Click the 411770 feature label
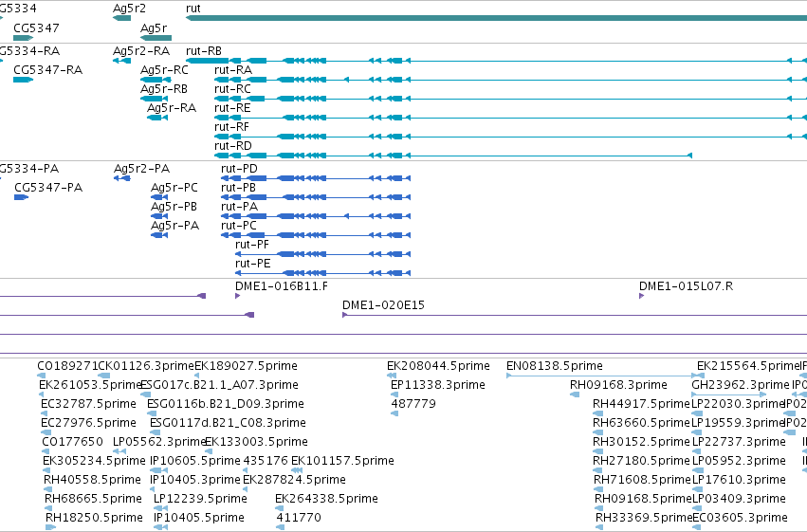807x532 pixels. (x=299, y=519)
